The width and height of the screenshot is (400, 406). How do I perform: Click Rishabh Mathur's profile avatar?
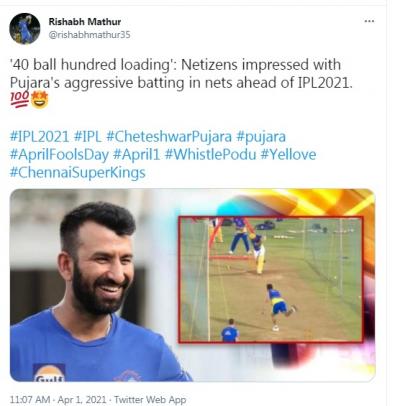coord(25,29)
